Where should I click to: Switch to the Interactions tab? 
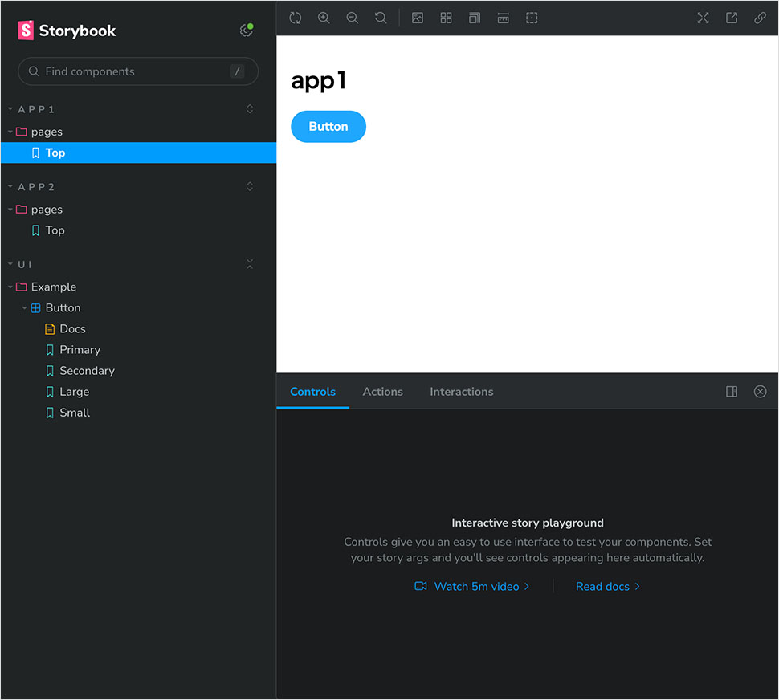click(462, 392)
